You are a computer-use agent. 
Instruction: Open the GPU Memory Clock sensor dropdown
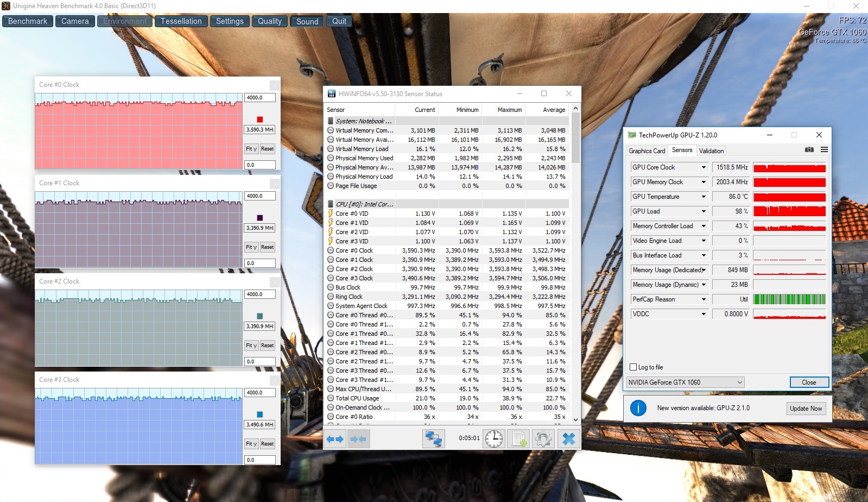coord(704,182)
